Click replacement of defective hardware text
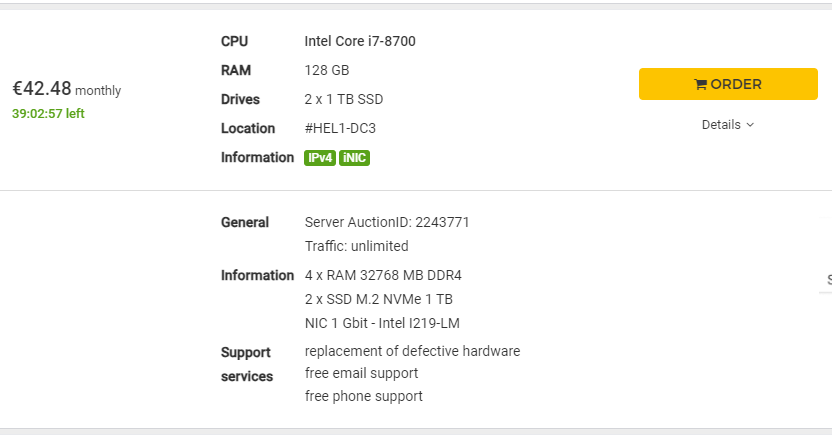Image resolution: width=832 pixels, height=436 pixels. (412, 351)
